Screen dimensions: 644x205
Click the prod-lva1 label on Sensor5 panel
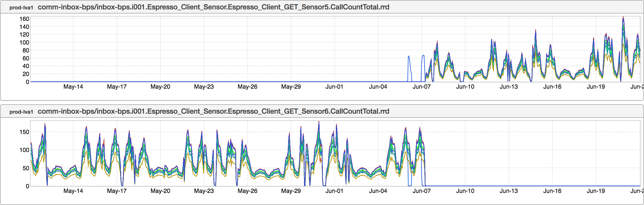click(21, 8)
